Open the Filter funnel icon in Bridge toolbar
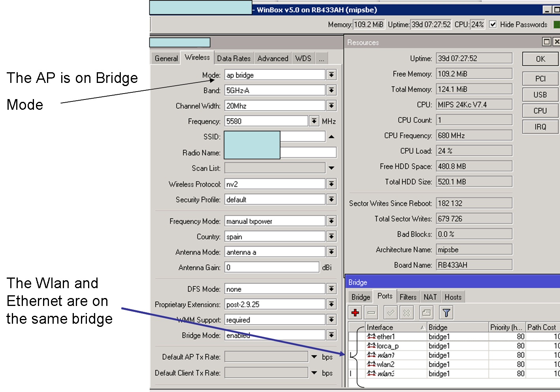 tap(446, 313)
